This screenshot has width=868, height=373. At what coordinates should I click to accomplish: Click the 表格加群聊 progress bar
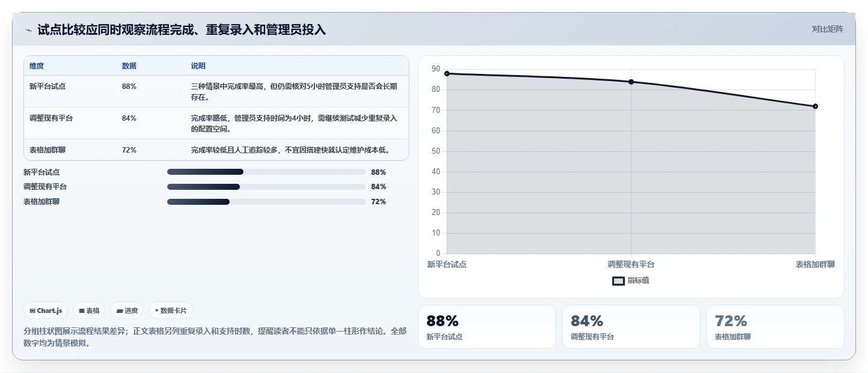[266, 202]
